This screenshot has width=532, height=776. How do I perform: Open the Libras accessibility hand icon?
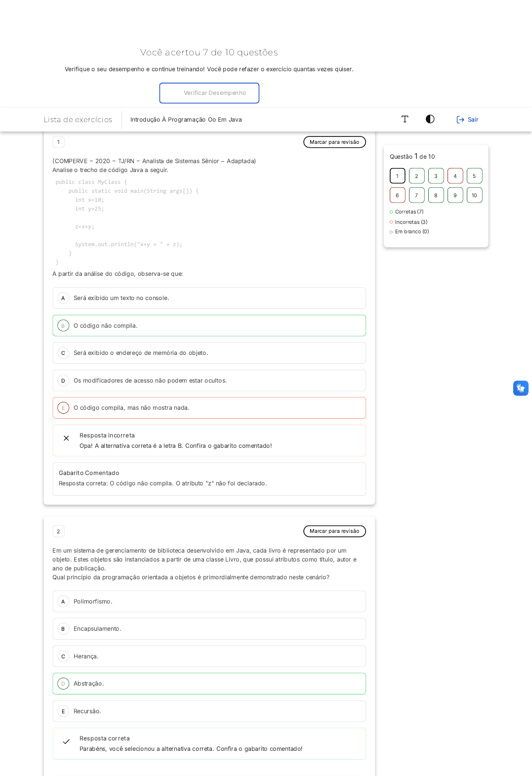[521, 388]
